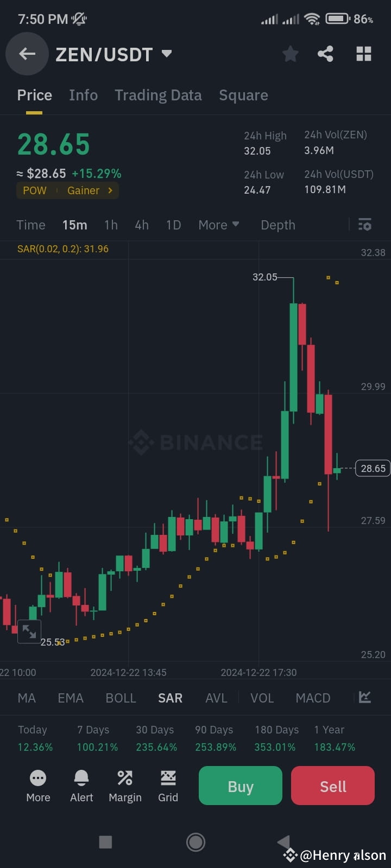This screenshot has width=391, height=868.
Task: Share the ZEN/USDT chart
Action: click(x=325, y=54)
